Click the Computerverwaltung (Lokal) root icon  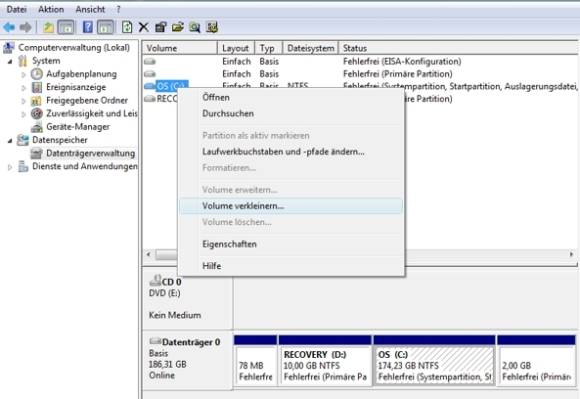tap(9, 48)
